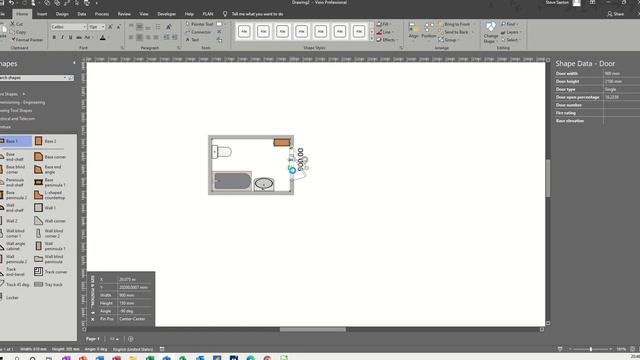Pick the Base peninsula 1 shape
640x360 pixels.
pos(50,182)
